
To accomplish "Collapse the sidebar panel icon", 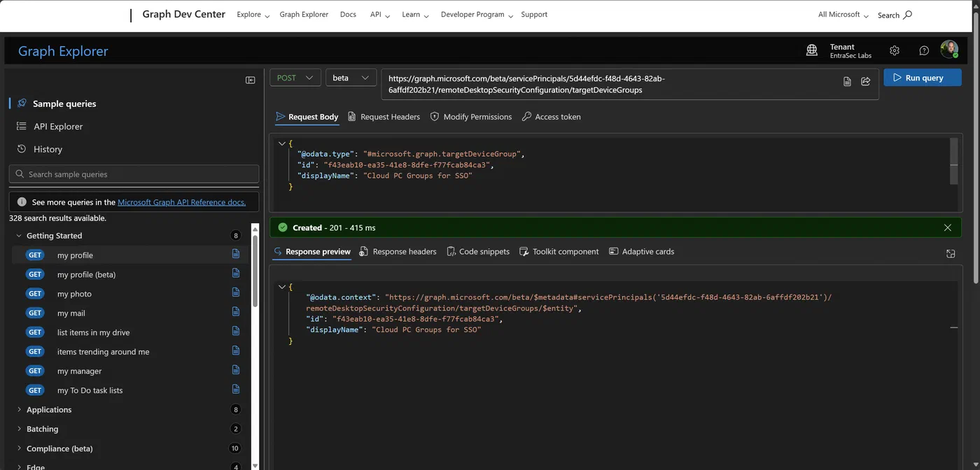I will point(250,80).
